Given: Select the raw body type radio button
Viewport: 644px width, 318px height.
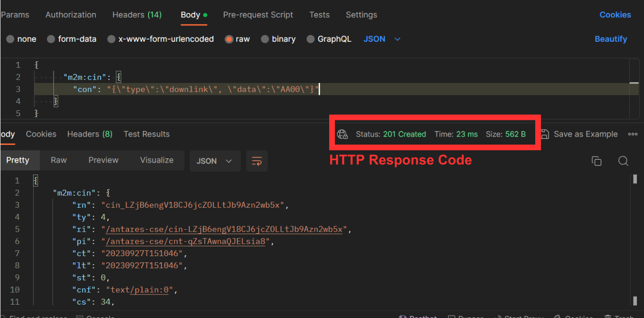Looking at the screenshot, I should tap(229, 39).
